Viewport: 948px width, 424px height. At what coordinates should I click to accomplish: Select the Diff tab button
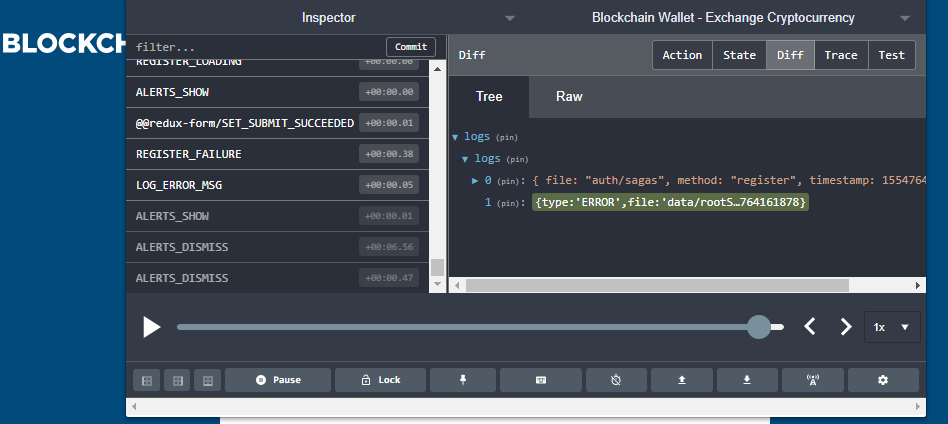790,55
